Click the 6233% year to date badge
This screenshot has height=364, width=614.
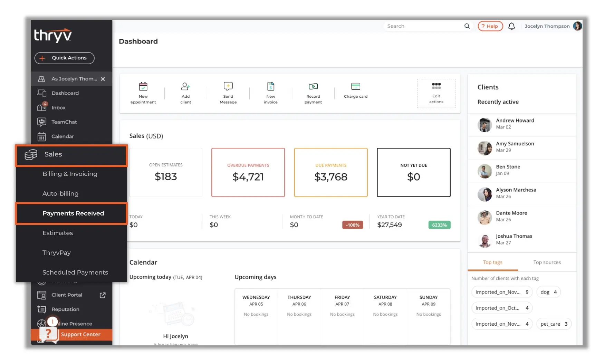click(439, 225)
